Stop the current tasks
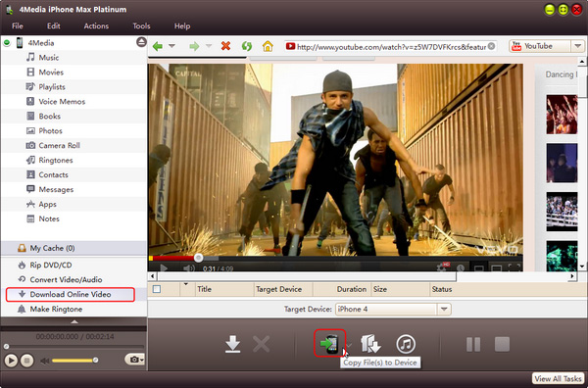 pyautogui.click(x=502, y=344)
